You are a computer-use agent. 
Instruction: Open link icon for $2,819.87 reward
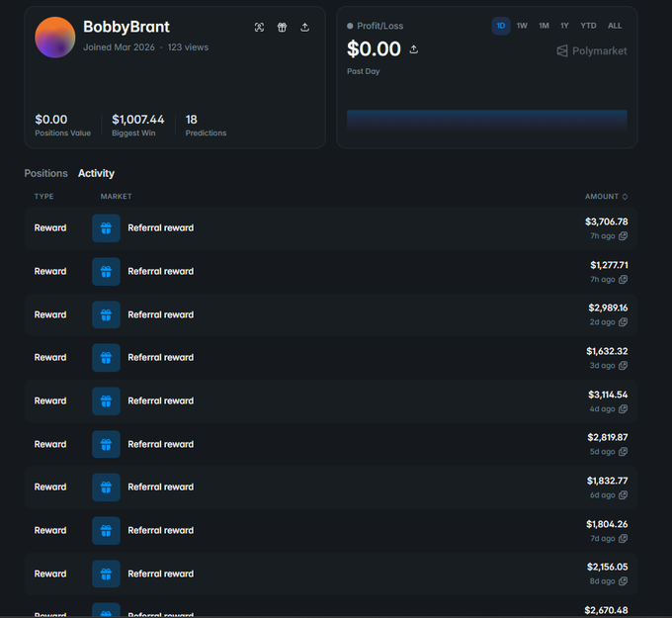click(x=624, y=452)
